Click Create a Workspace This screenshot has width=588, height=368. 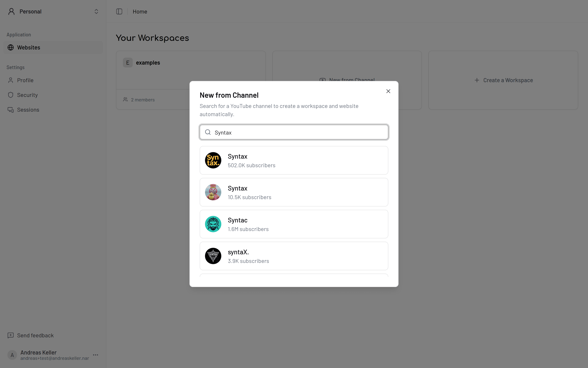(x=503, y=80)
